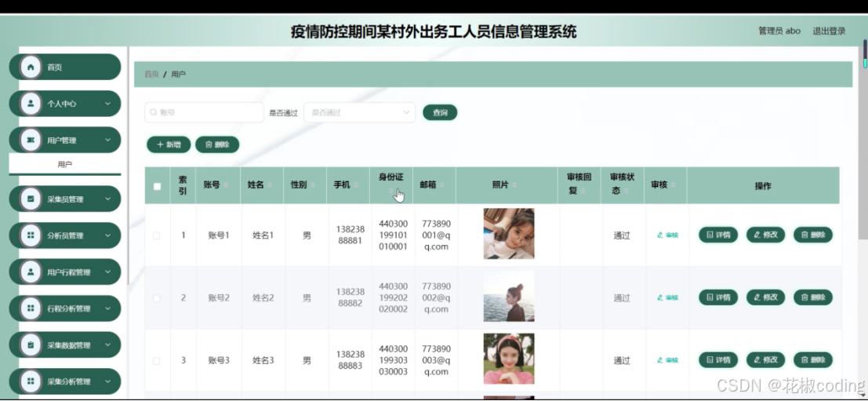
Task: Click the 新增 add button
Action: point(169,144)
